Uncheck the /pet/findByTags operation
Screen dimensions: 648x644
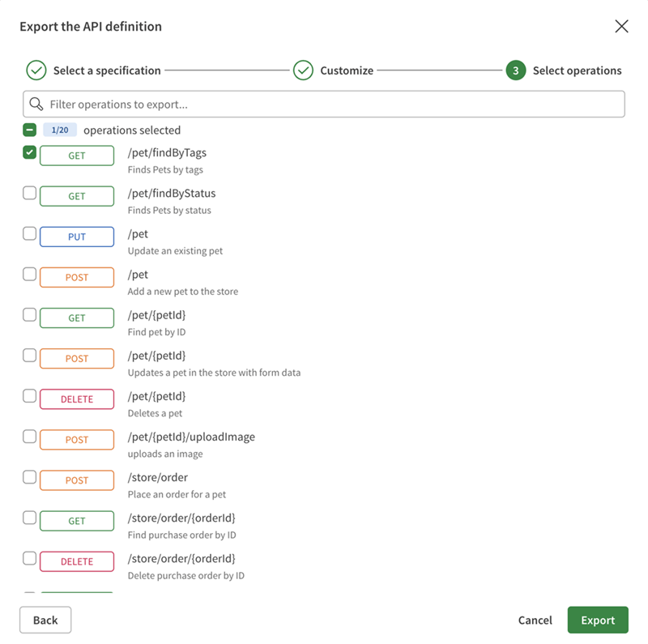coord(29,153)
